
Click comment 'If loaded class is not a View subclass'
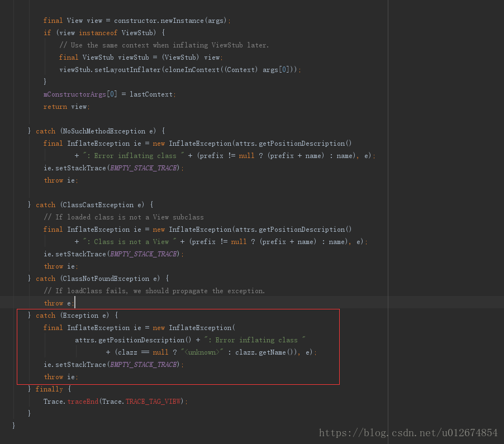(x=123, y=217)
